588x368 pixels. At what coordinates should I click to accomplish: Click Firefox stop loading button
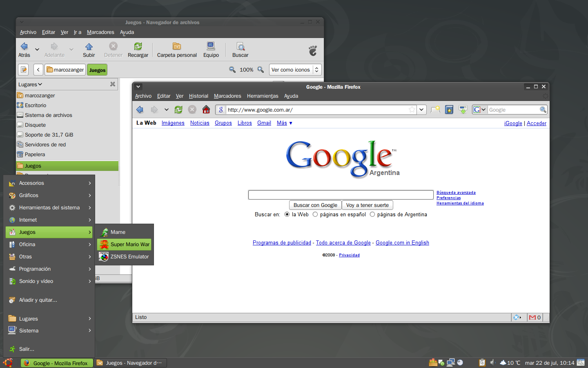(x=192, y=110)
